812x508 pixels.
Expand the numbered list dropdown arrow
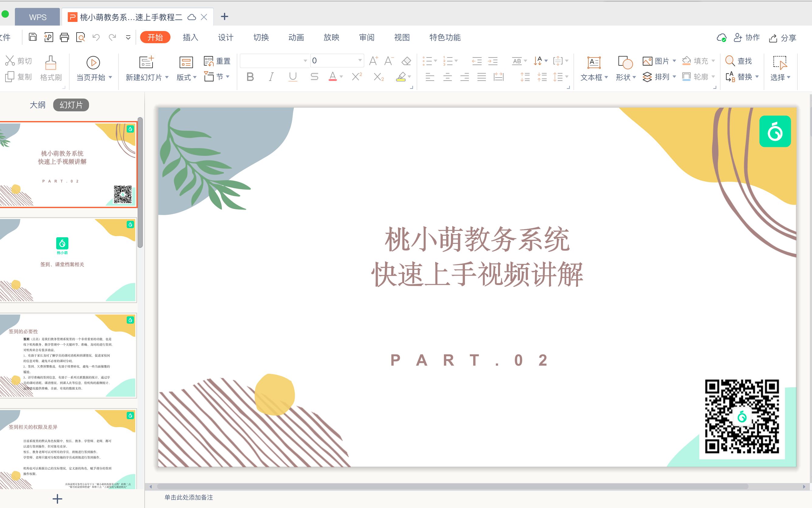point(456,61)
